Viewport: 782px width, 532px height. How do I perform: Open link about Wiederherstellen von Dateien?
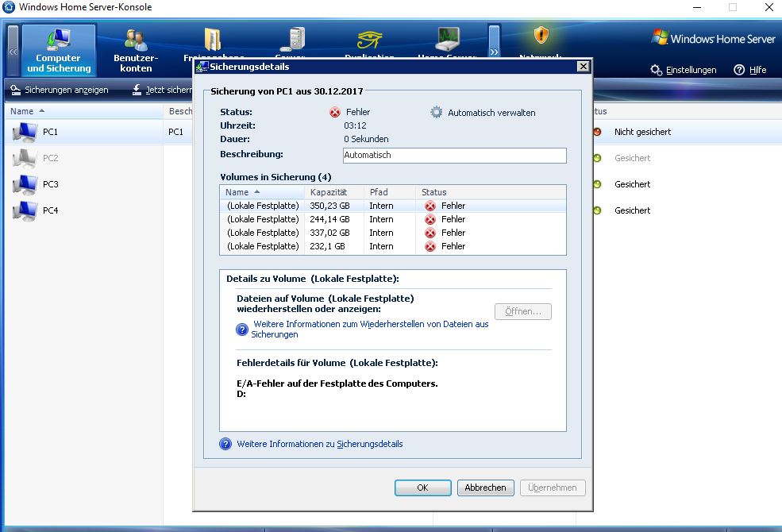369,329
